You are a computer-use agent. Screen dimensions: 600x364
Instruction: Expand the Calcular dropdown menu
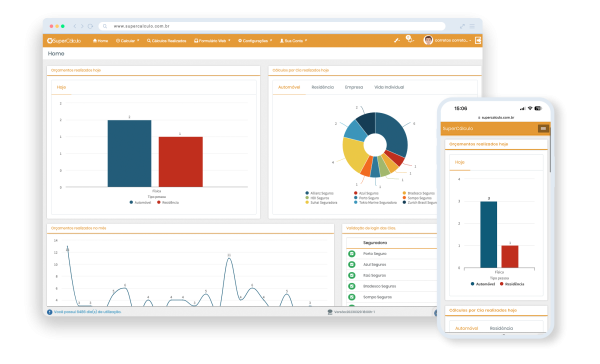click(x=127, y=41)
